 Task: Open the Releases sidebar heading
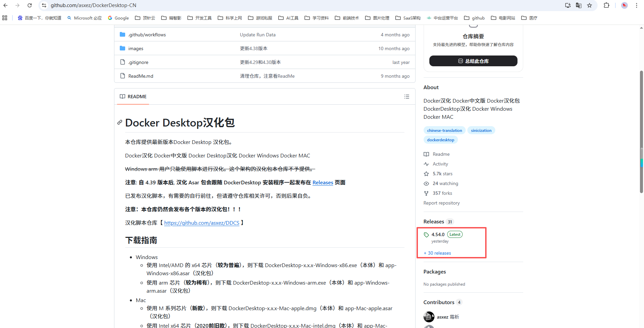(434, 221)
